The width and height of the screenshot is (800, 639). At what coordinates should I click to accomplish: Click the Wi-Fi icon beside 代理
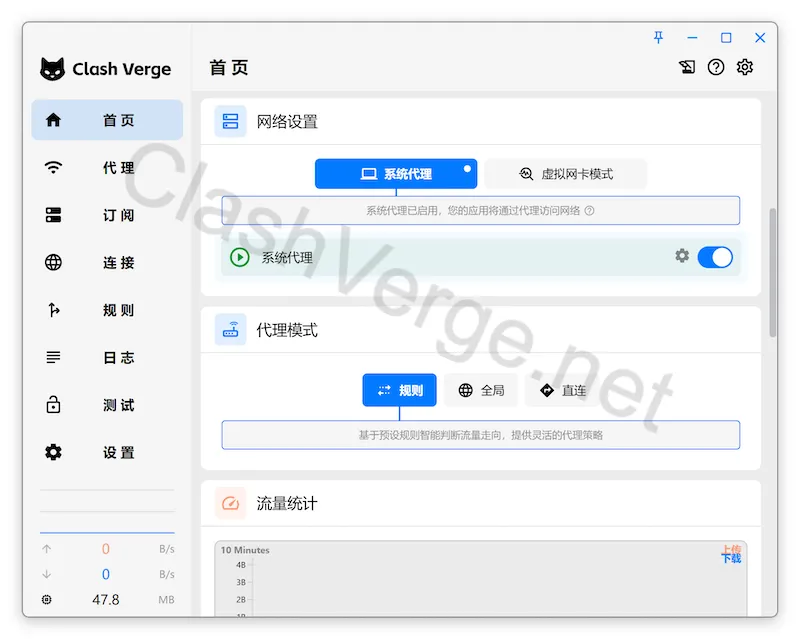[53, 167]
